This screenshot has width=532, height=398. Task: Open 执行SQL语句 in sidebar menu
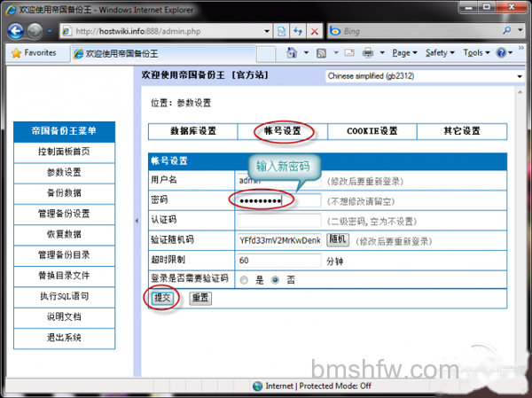click(64, 297)
